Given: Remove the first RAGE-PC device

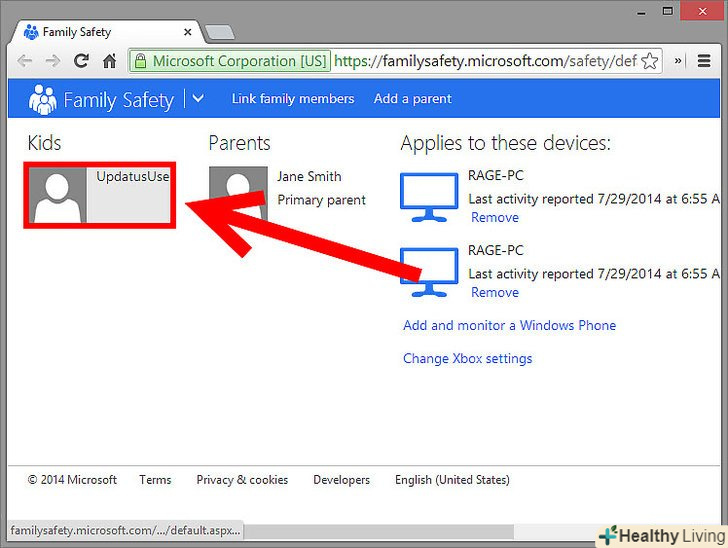Looking at the screenshot, I should 494,217.
